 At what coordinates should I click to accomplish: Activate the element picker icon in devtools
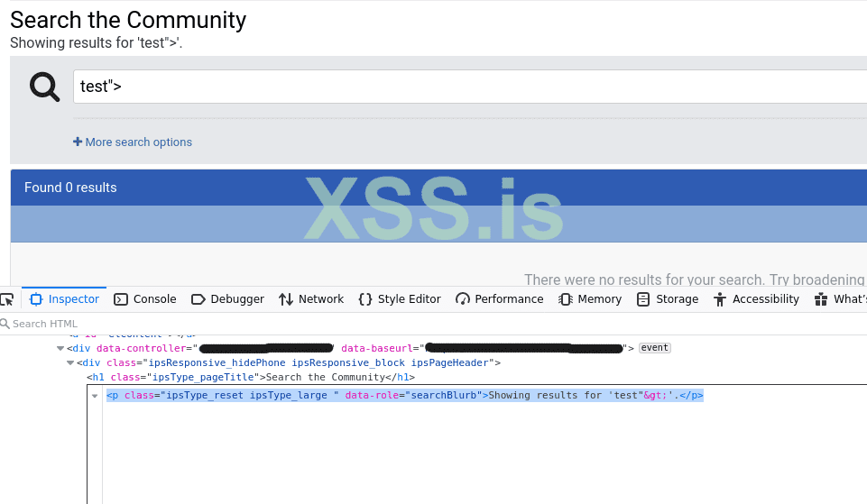tap(7, 299)
